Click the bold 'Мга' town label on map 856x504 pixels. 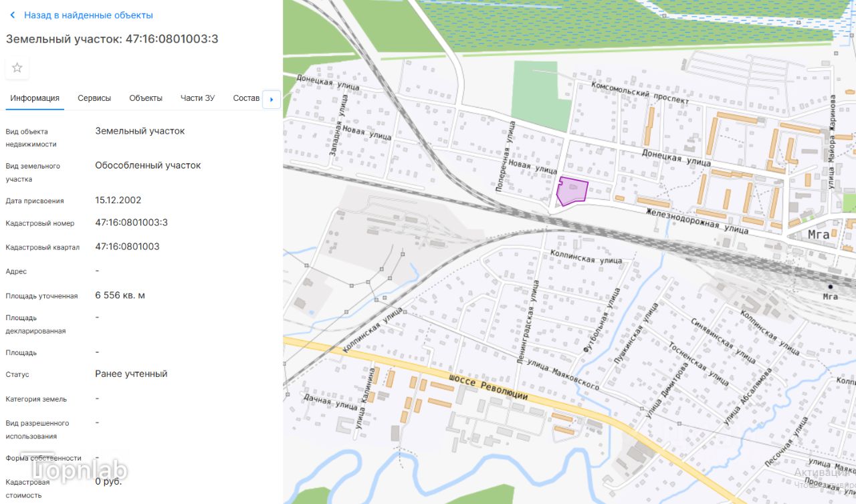point(819,235)
